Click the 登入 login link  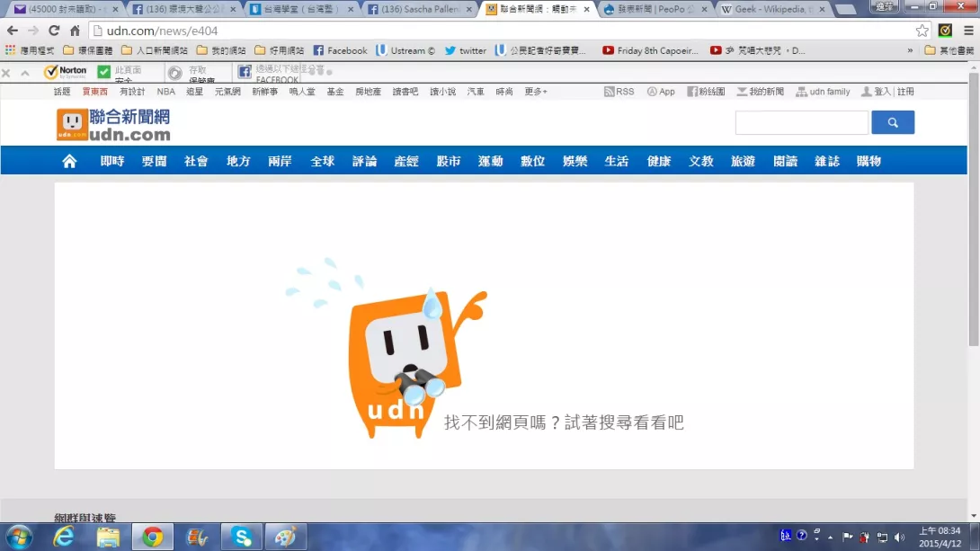882,91
